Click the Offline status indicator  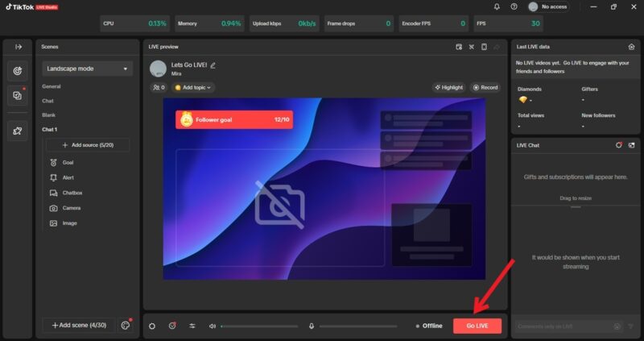[x=429, y=326]
